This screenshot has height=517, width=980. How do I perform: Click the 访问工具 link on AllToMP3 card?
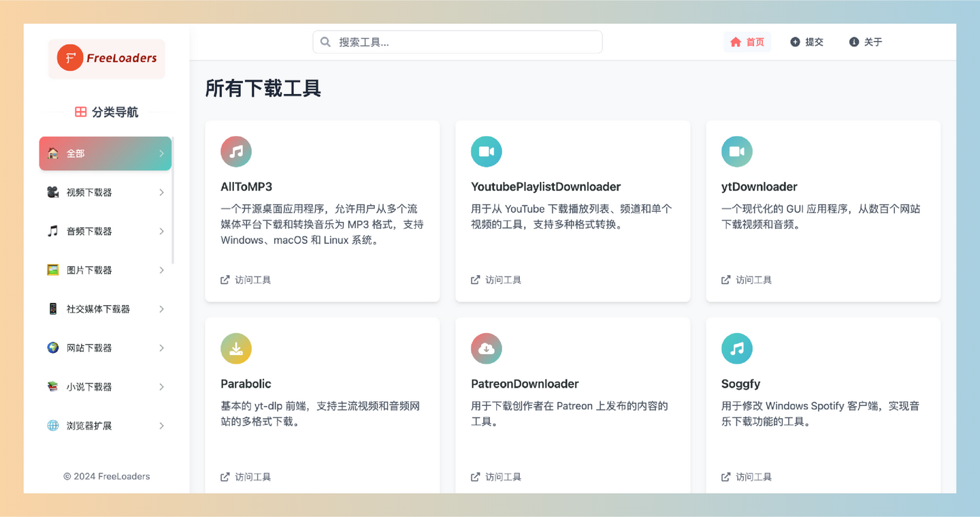tap(246, 279)
